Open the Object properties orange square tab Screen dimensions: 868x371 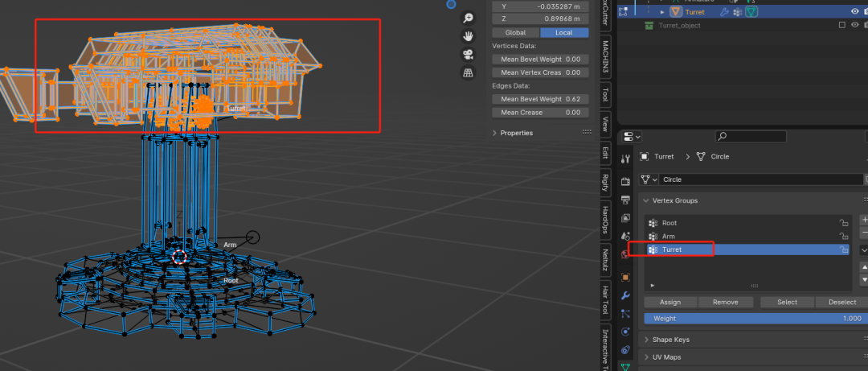(625, 278)
